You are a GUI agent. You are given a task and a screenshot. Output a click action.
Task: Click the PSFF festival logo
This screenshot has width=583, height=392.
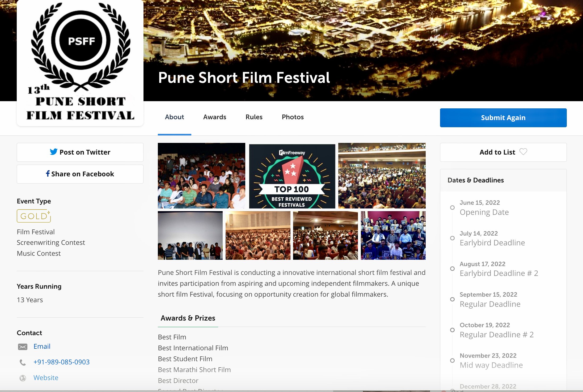[80, 63]
